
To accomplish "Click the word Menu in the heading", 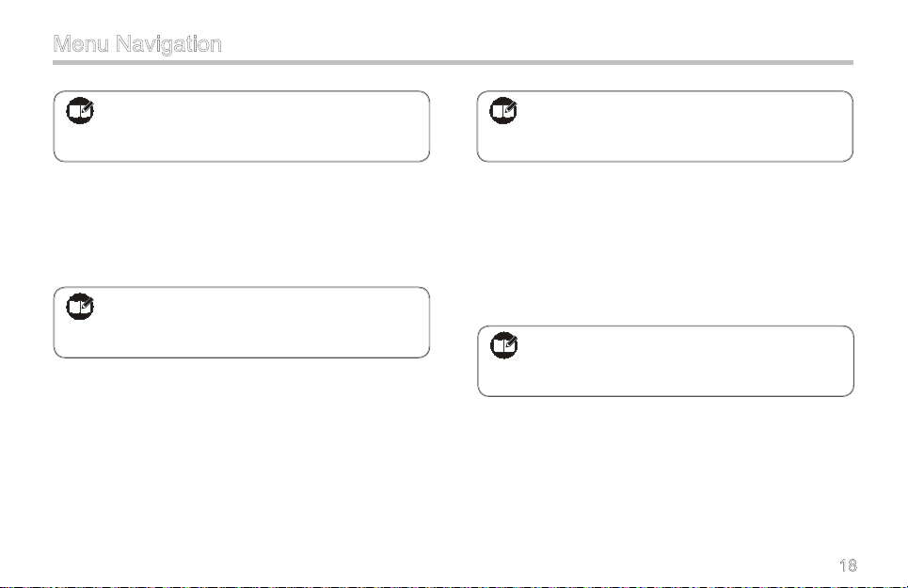I will [81, 44].
